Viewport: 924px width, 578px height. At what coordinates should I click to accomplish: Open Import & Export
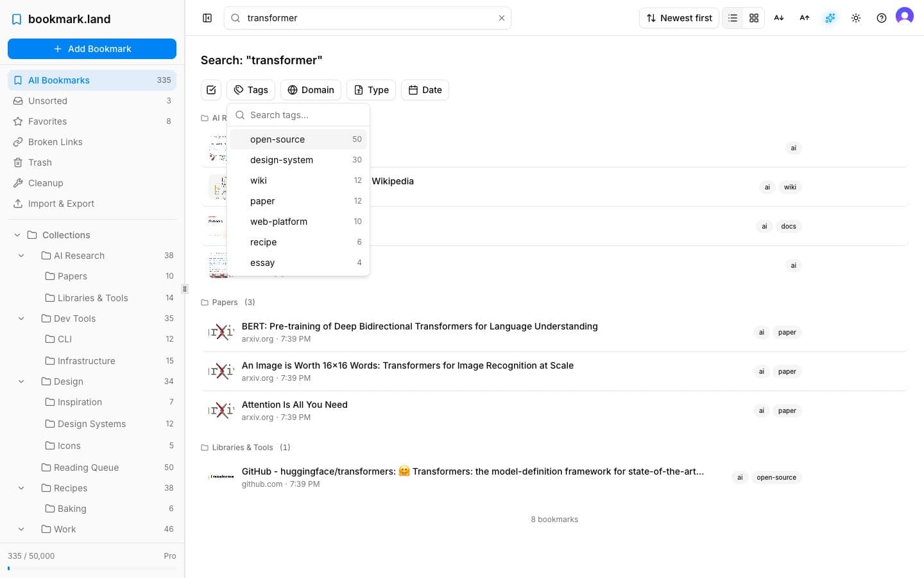click(92, 204)
